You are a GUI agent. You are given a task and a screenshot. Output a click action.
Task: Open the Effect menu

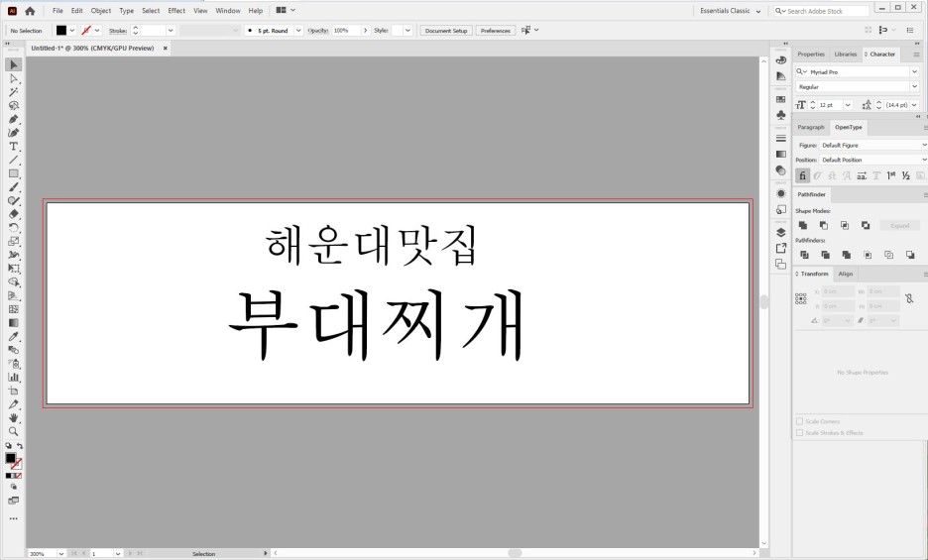click(176, 11)
